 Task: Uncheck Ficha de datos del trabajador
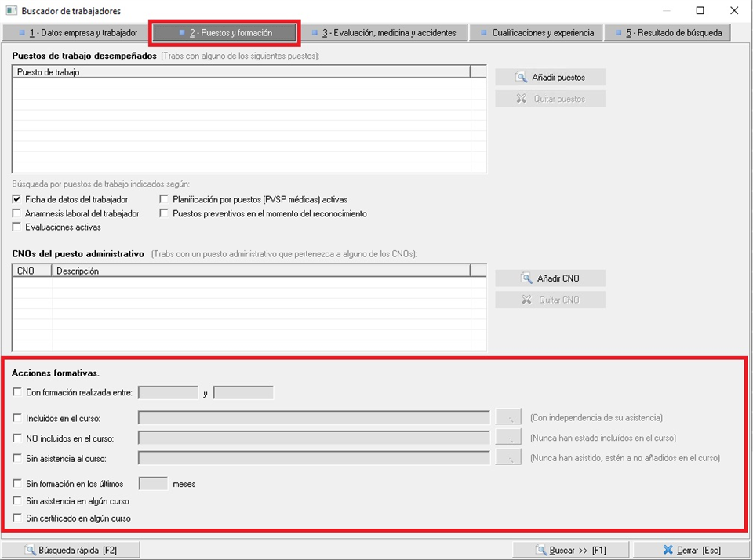(17, 200)
